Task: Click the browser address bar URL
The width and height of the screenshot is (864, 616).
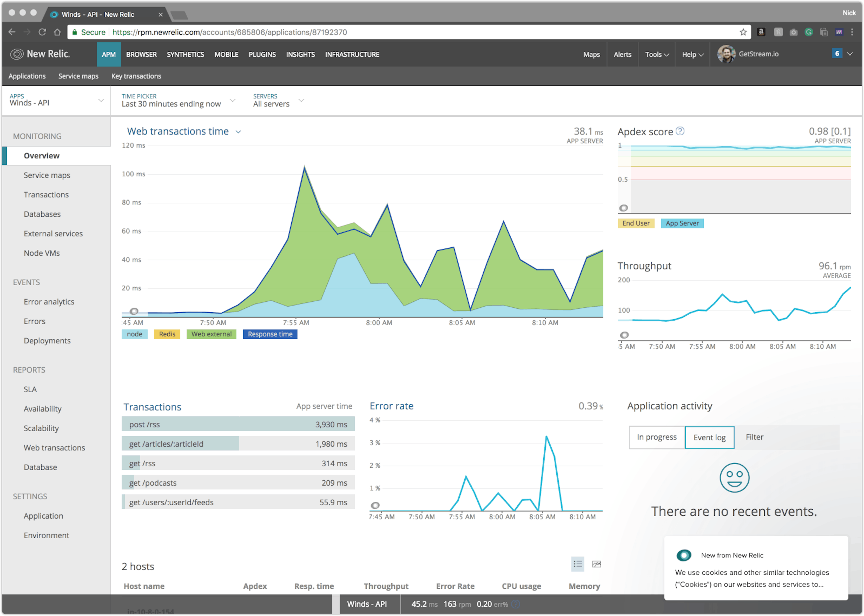Action: 229,32
